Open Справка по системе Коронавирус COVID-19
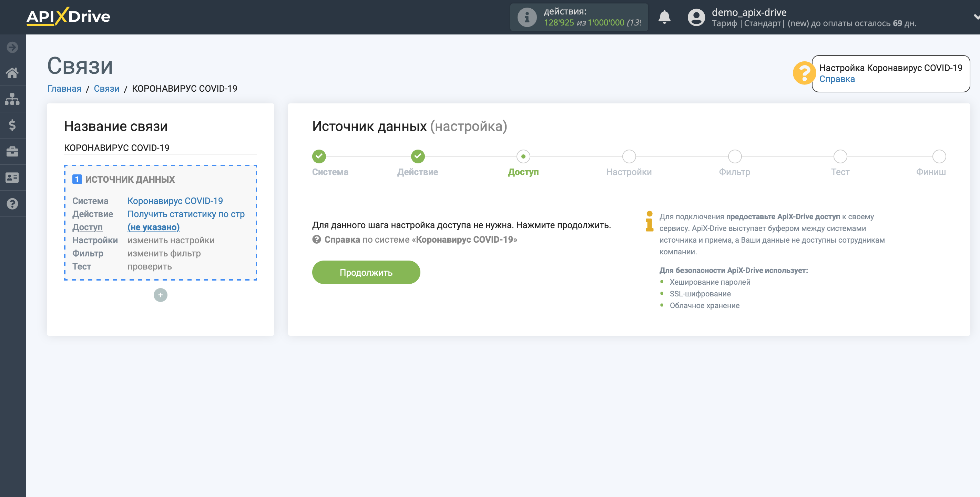980x497 pixels. click(420, 240)
